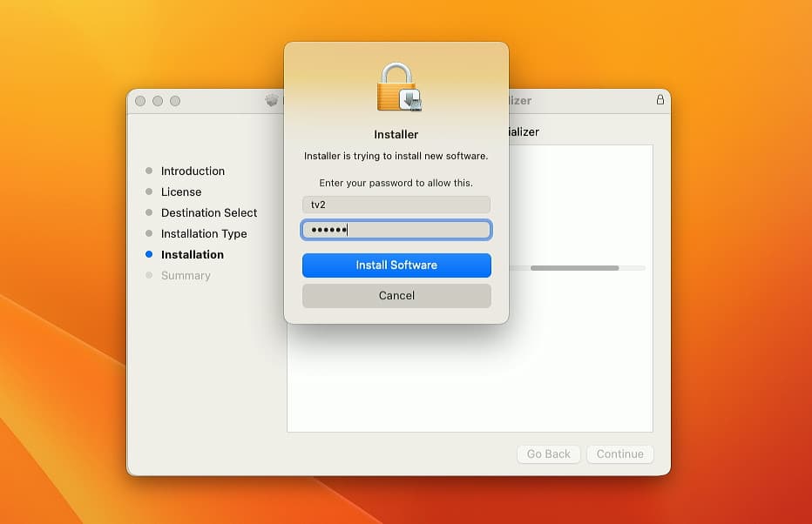
Task: Click the installation progress bar
Action: click(578, 268)
